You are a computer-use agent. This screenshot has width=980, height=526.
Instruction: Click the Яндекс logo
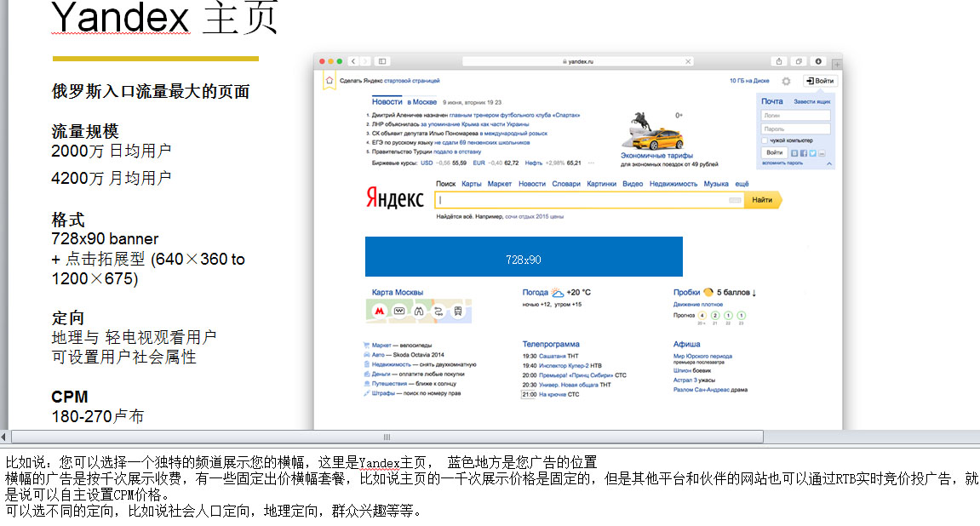point(394,198)
